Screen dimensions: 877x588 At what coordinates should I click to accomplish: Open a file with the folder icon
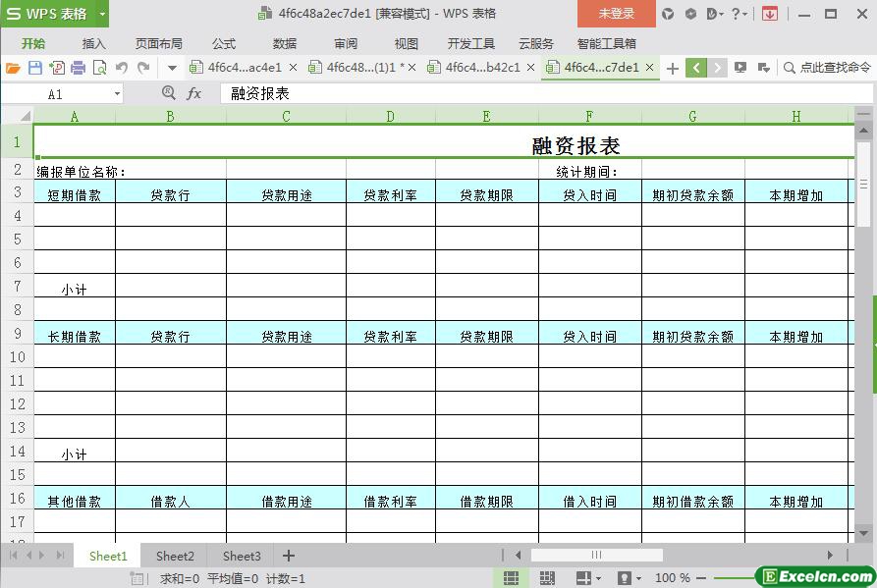click(x=13, y=68)
